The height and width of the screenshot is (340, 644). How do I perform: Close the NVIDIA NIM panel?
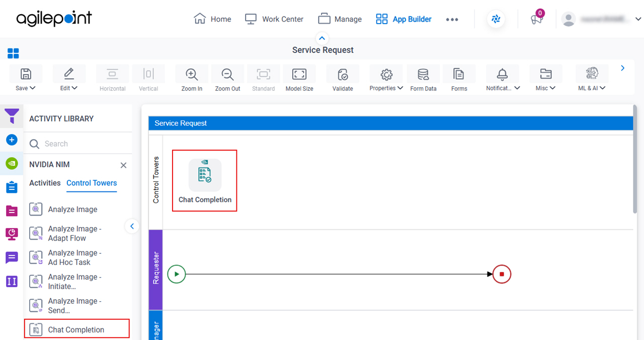123,165
